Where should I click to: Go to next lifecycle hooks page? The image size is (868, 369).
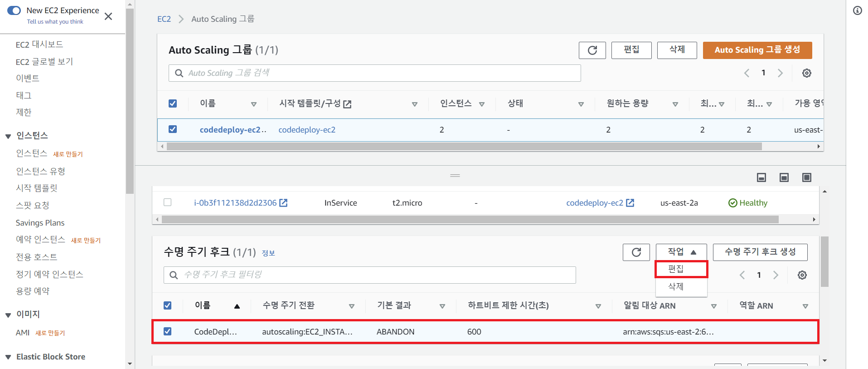coord(776,275)
